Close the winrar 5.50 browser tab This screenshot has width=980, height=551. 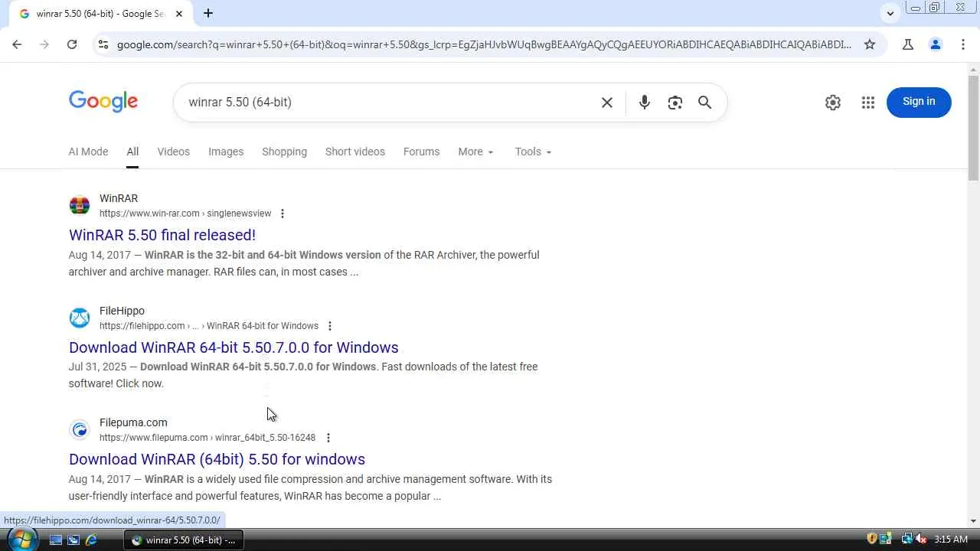179,13
